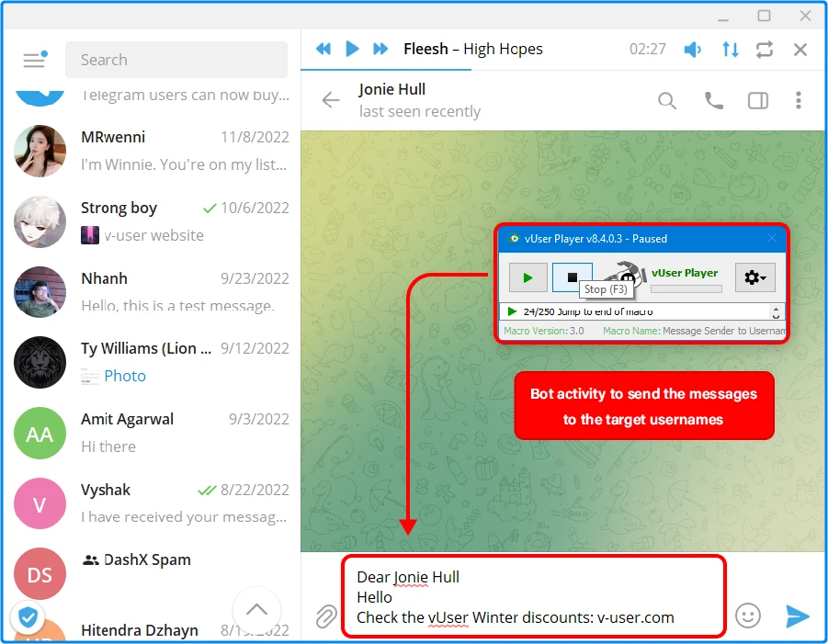This screenshot has width=828, height=644.
Task: Click the green AA avatar
Action: tap(40, 433)
